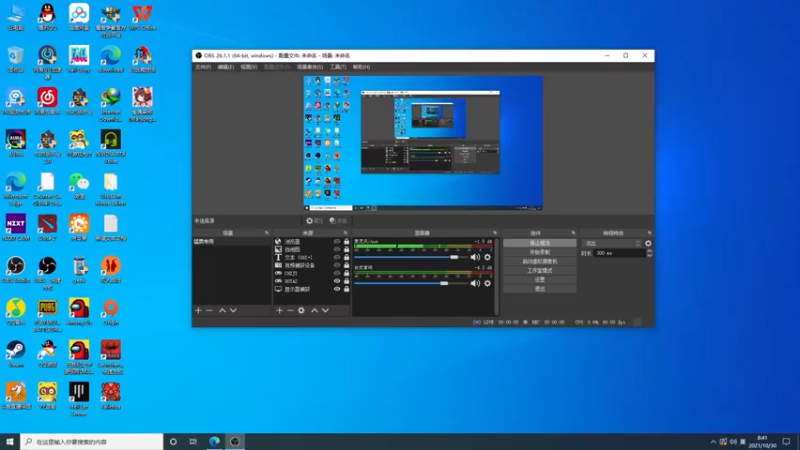Open the Origin desktop shortcut
800x450 pixels.
point(111,312)
